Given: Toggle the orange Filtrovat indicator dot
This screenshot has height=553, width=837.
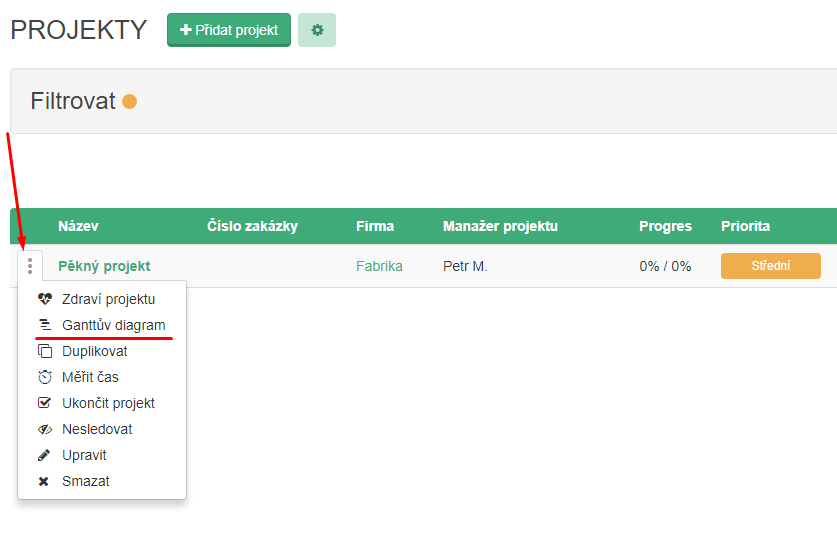Looking at the screenshot, I should 129,101.
